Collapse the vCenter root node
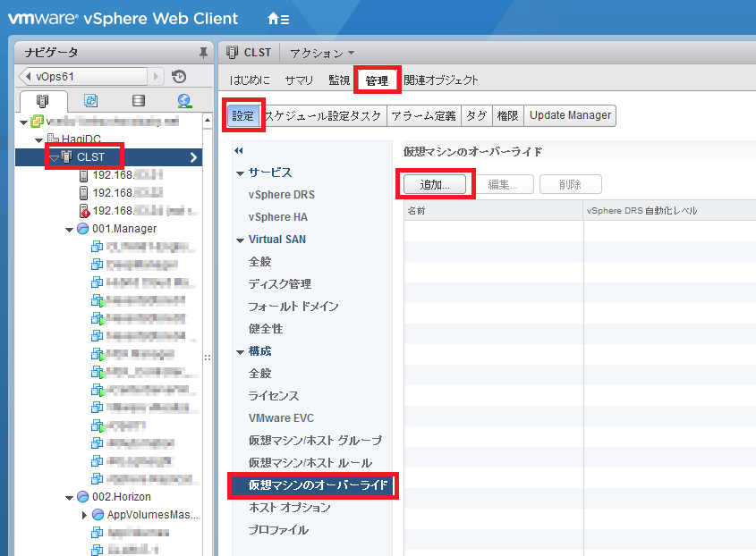The height and width of the screenshot is (556, 756). [23, 122]
